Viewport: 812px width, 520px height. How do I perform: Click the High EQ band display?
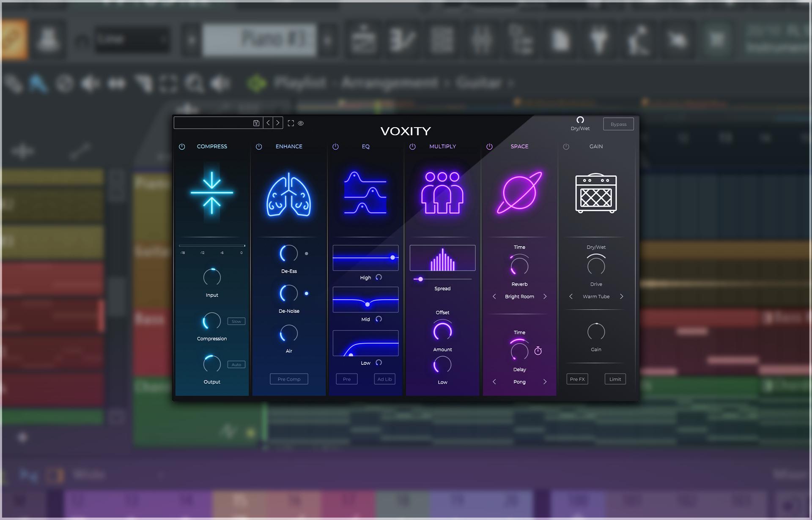[365, 258]
